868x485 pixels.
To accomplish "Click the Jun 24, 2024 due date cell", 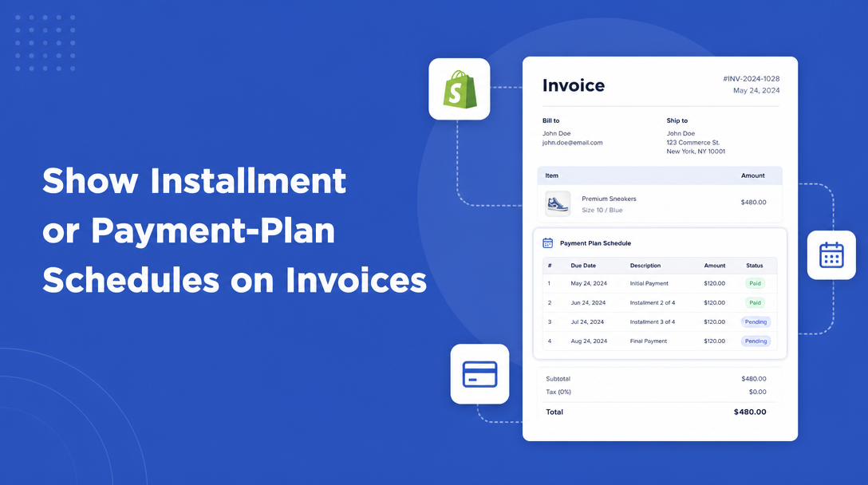I will 589,303.
